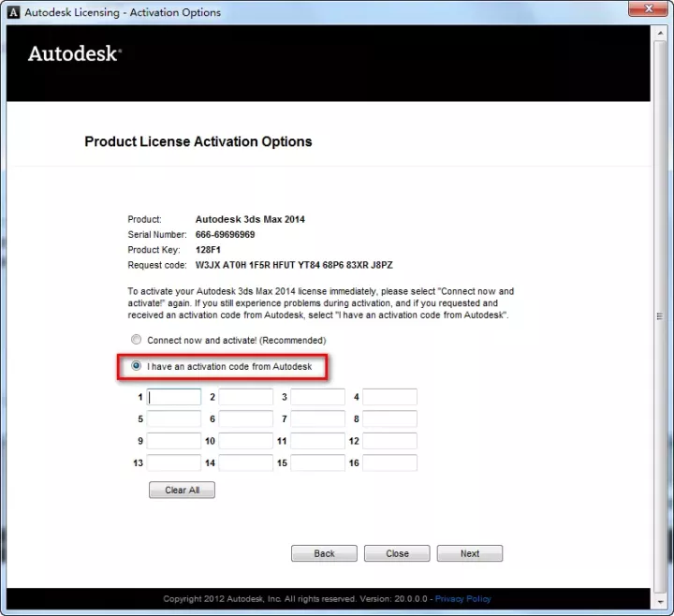Click the Autodesk title bar app icon
The height and width of the screenshot is (616, 674).
click(14, 13)
